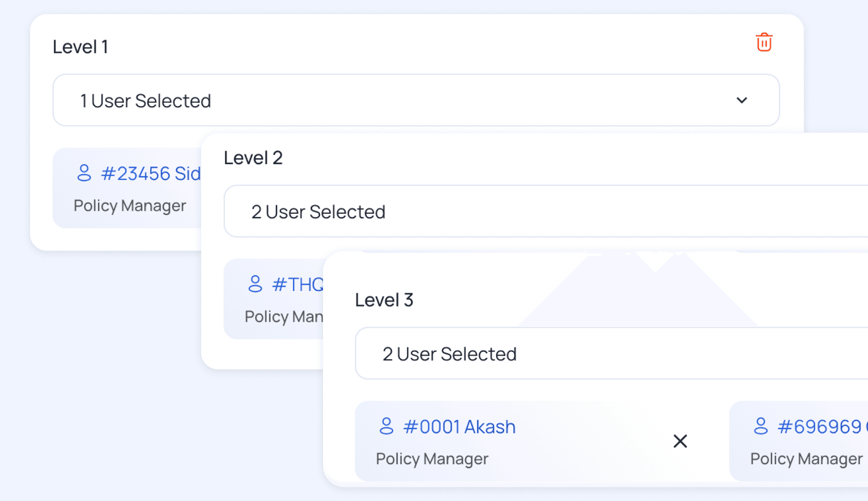Screen dimensions: 868x501
Task: Delete Level 1 using the trash icon
Action: 764,42
